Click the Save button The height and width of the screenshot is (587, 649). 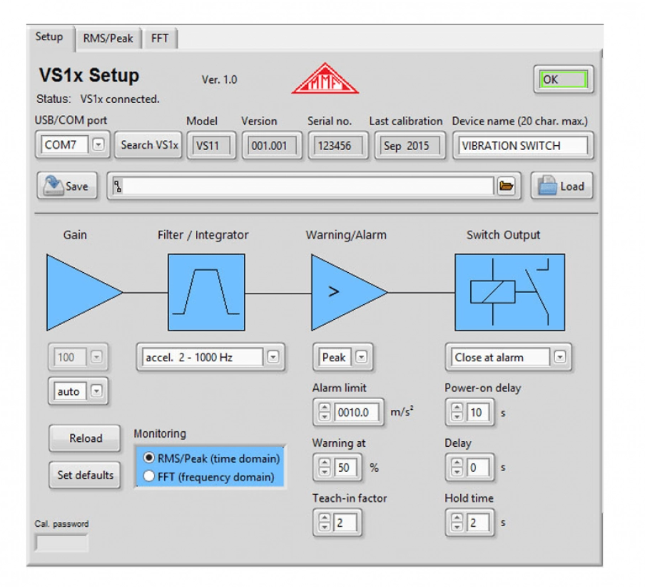click(67, 186)
